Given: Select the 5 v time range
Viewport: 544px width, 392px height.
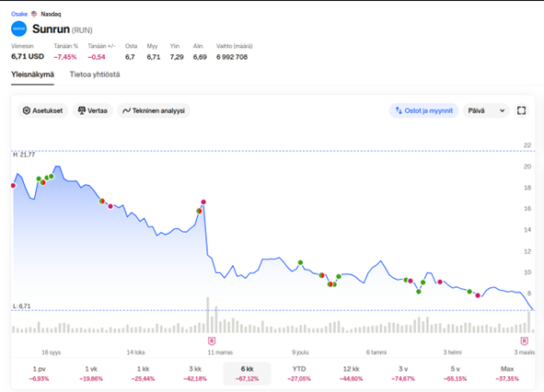Looking at the screenshot, I should click(456, 374).
